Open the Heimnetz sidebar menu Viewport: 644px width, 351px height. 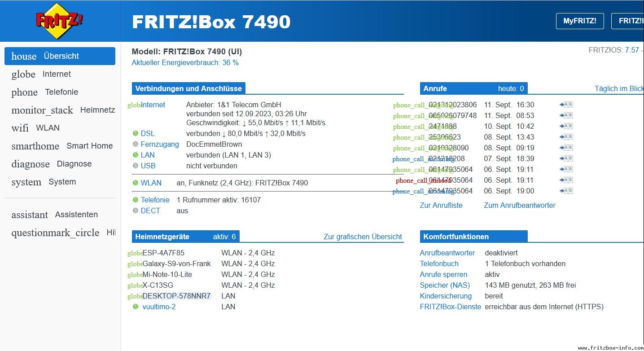[x=97, y=110]
